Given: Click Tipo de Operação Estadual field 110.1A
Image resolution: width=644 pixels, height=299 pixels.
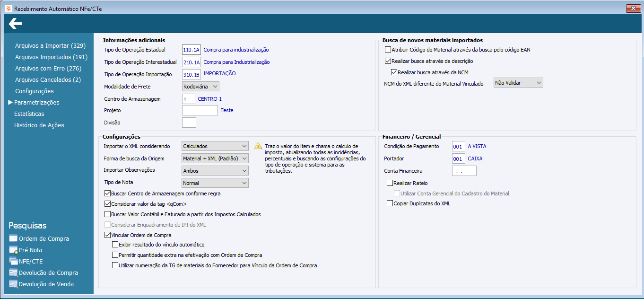Looking at the screenshot, I should pos(191,50).
